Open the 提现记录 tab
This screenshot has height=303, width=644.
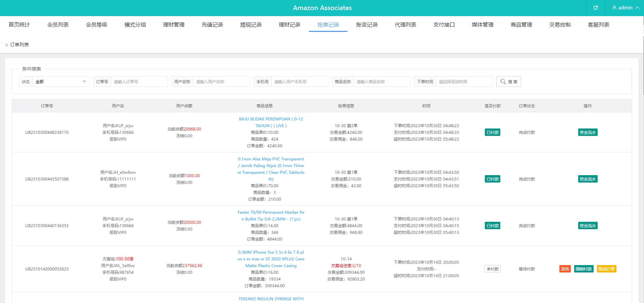[251, 25]
